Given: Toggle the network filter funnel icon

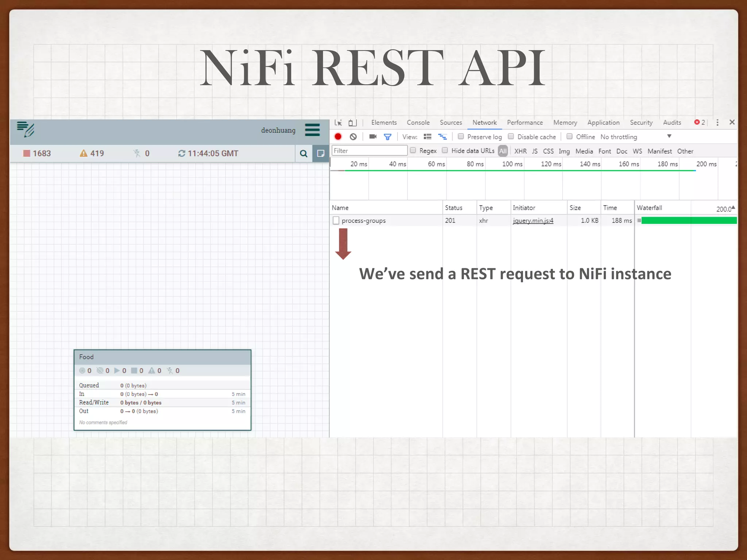Looking at the screenshot, I should click(387, 137).
